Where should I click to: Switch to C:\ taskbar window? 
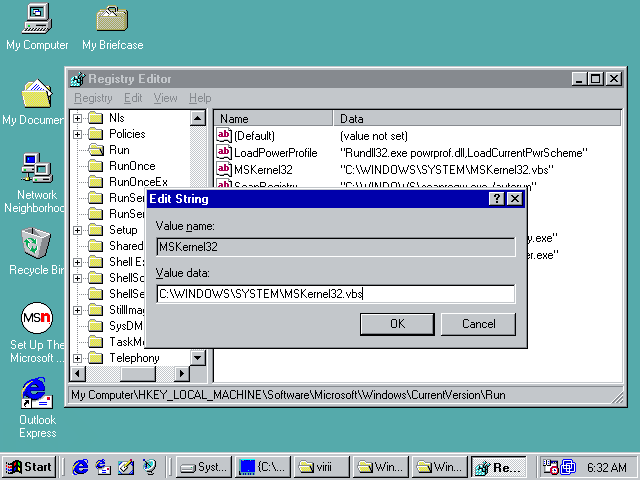coord(263,467)
